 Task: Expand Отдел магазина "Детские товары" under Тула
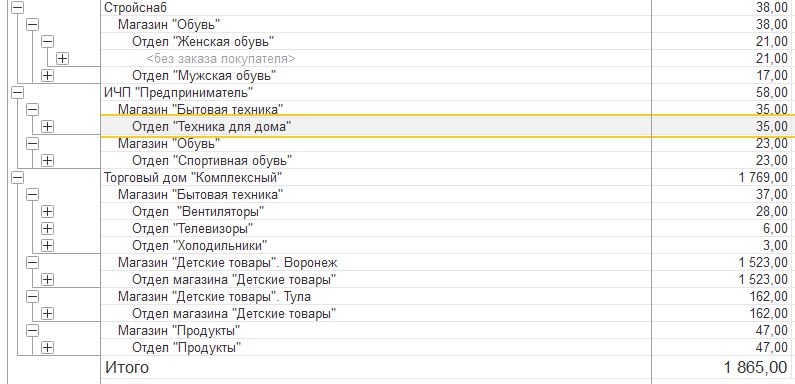tap(47, 313)
